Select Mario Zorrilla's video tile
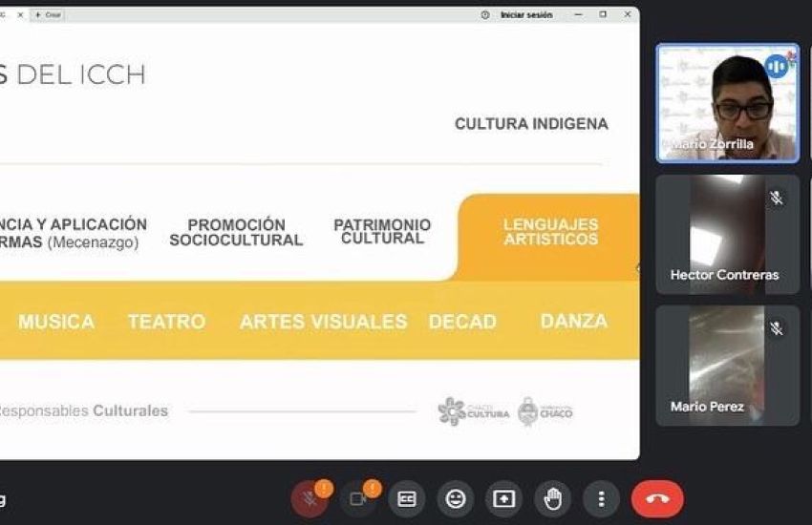The height and width of the screenshot is (525, 812). (728, 103)
